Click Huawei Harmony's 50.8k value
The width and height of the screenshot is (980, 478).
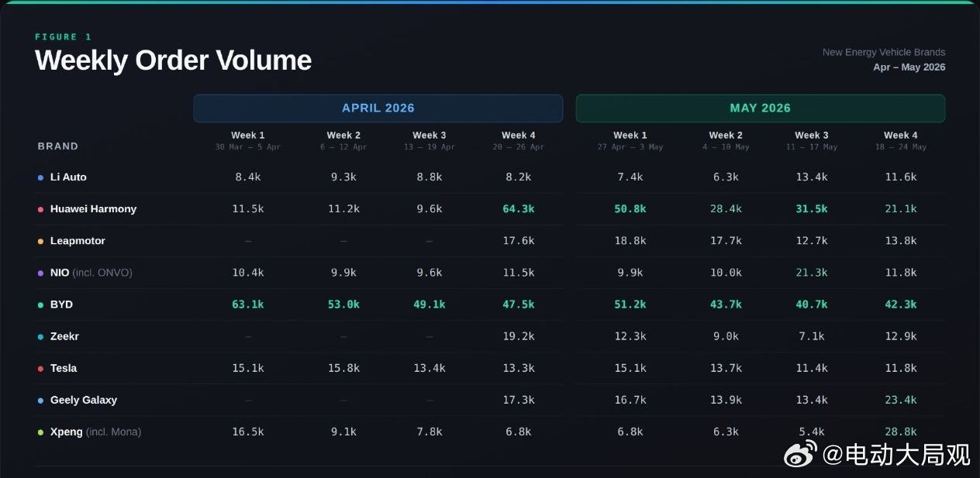(x=630, y=209)
